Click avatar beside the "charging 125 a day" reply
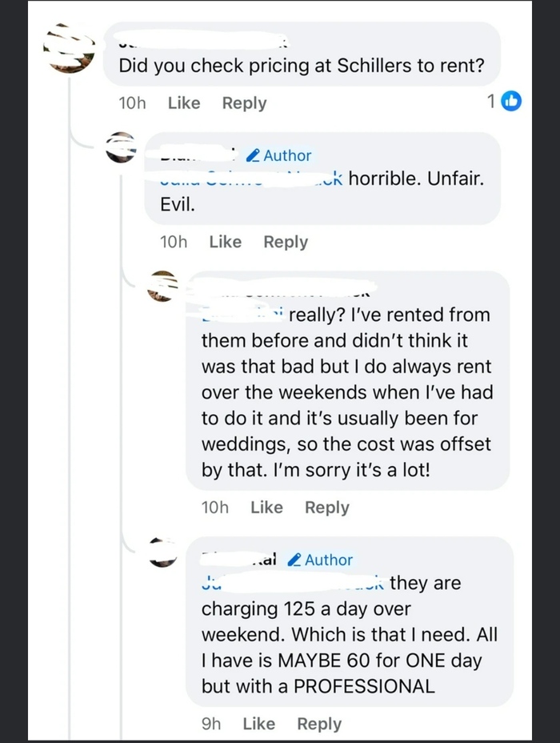Screen dimensions: 560x743 click(x=163, y=552)
